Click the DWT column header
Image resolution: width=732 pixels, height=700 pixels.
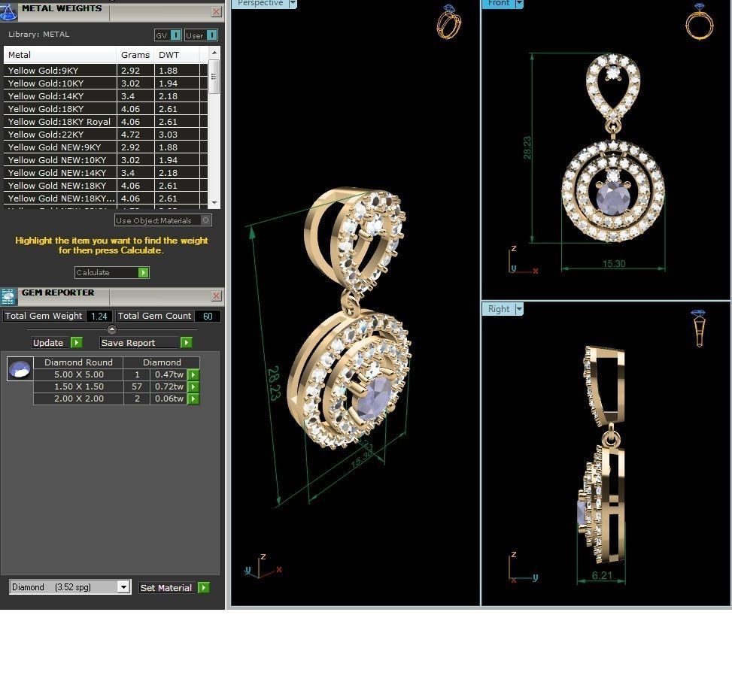(177, 55)
